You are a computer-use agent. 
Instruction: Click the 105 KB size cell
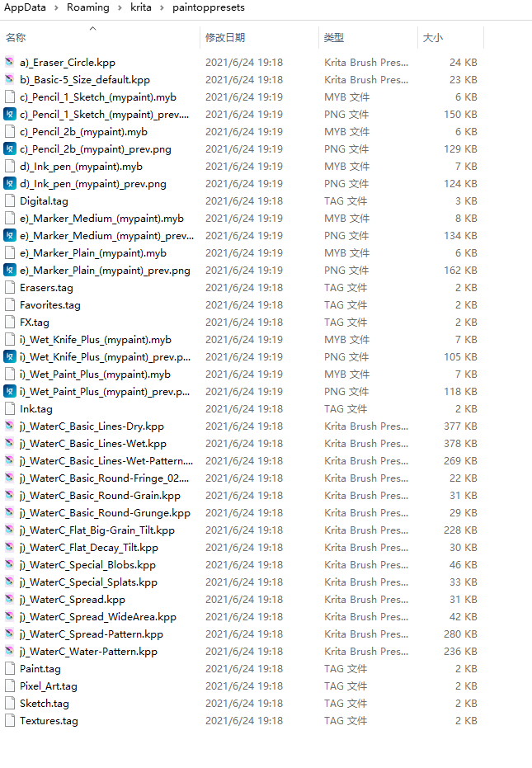pos(460,356)
